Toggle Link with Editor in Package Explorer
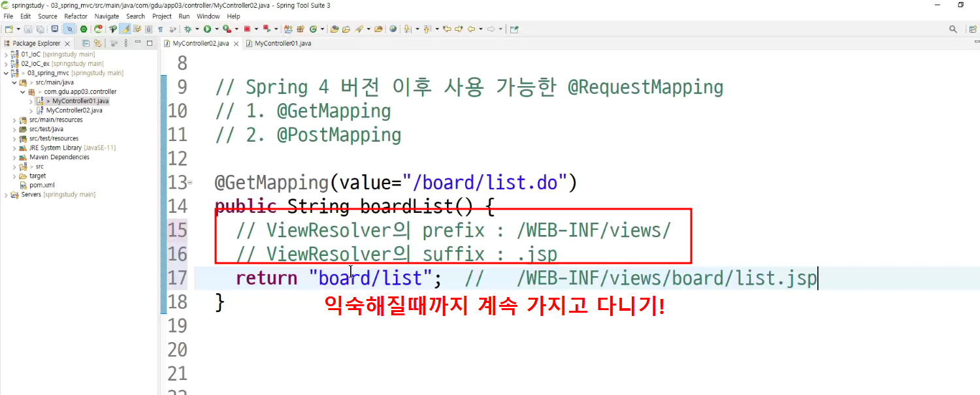The image size is (980, 395). [97, 43]
